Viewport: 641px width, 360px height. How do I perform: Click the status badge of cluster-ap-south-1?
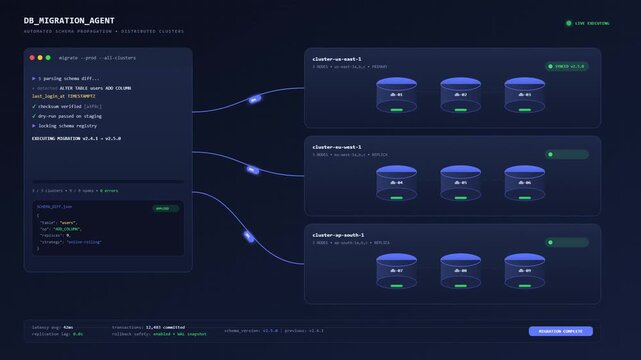[567, 242]
